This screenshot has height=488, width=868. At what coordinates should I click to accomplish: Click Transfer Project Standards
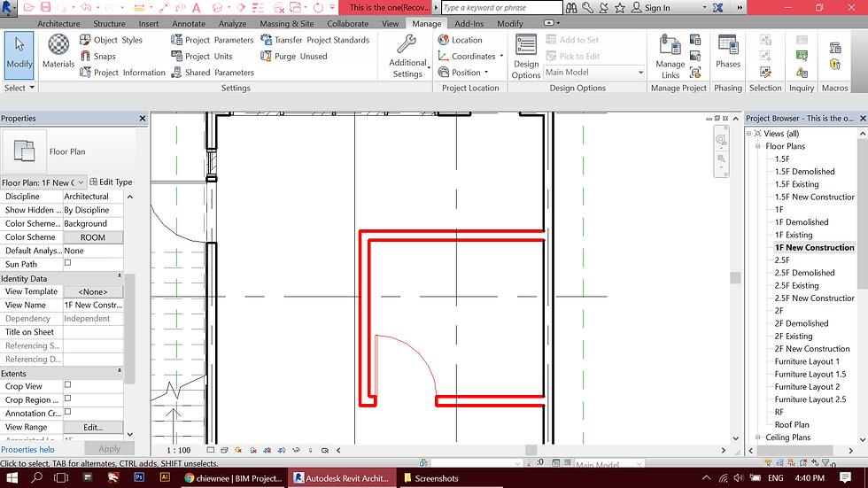tap(314, 40)
